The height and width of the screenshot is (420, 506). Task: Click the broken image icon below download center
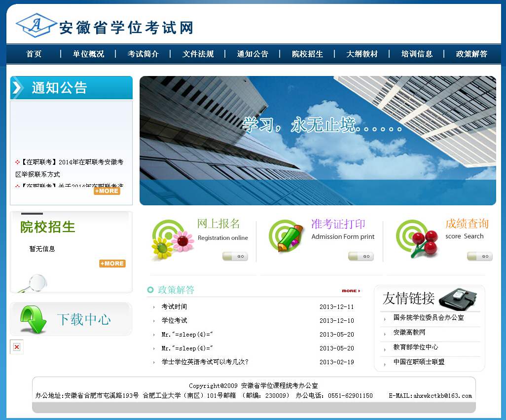[x=17, y=347]
